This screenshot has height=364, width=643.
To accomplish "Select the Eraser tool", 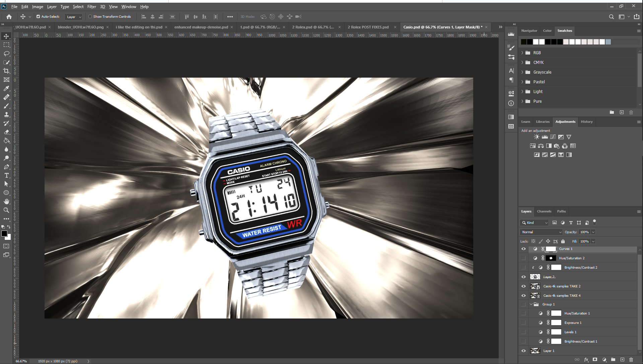I will [x=6, y=132].
